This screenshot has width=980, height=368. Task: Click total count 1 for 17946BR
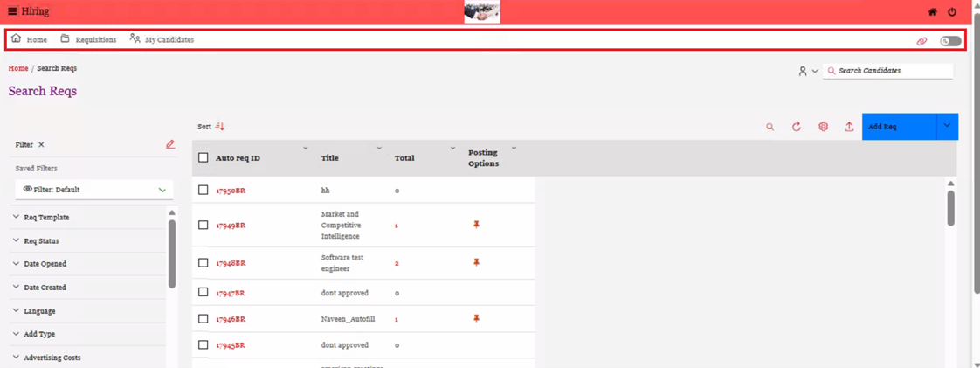click(x=397, y=319)
